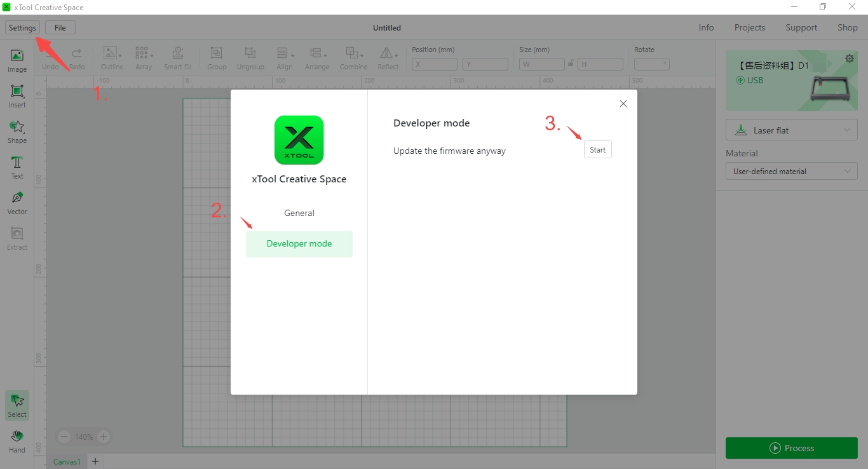The width and height of the screenshot is (868, 469).
Task: Go to Projects
Action: click(x=750, y=27)
